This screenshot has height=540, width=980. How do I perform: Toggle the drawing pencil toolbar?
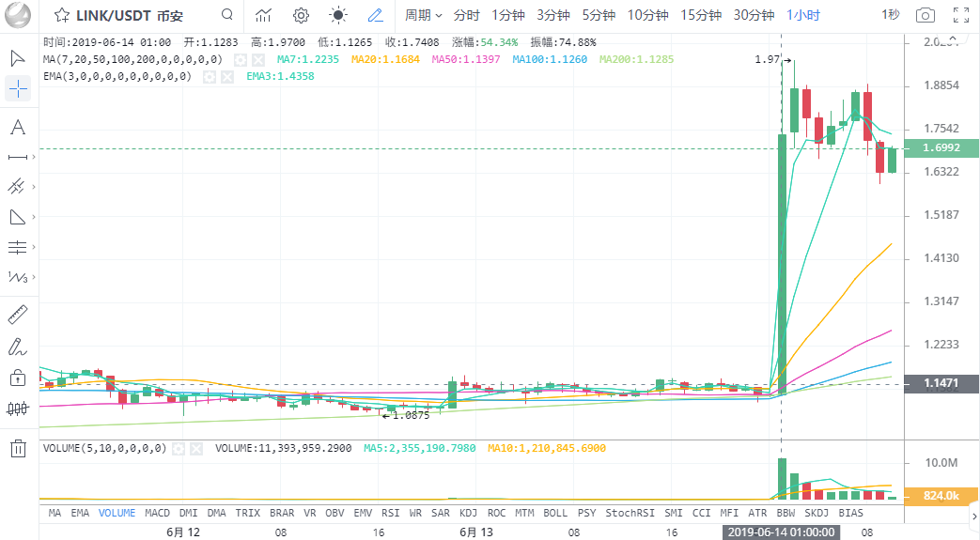pos(375,15)
